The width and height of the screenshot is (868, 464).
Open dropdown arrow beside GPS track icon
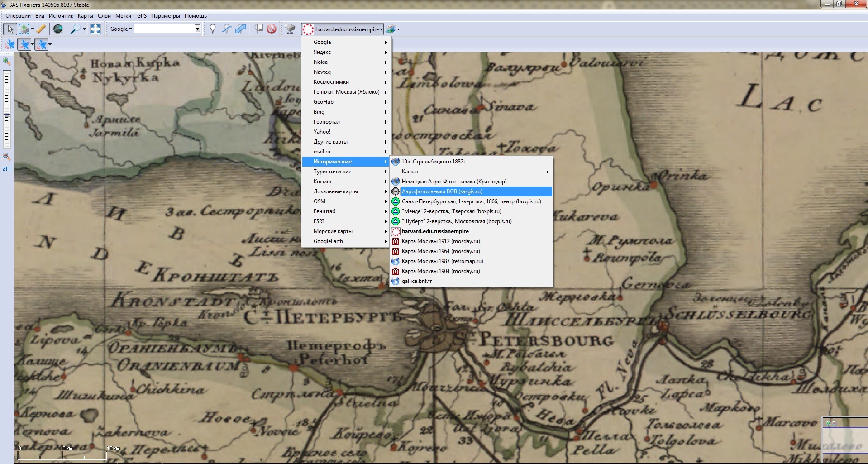pyautogui.click(x=33, y=44)
